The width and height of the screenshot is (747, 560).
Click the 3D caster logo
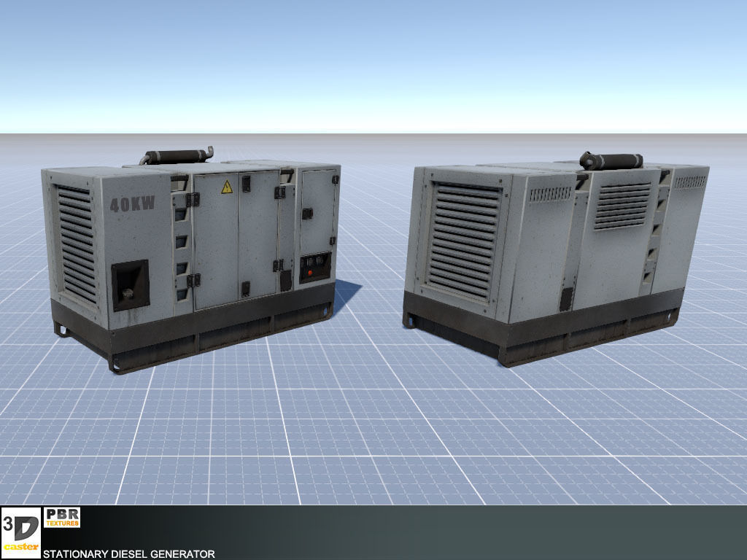(21, 532)
